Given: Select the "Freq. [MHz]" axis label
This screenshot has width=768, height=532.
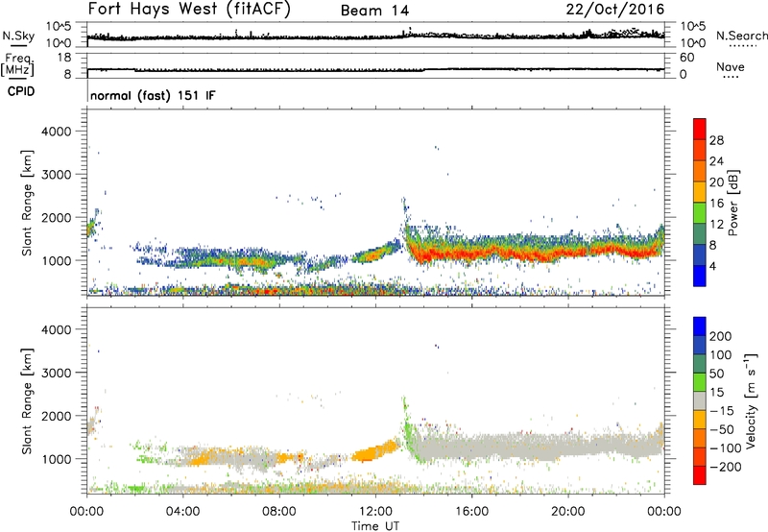Looking at the screenshot, I should pos(18,65).
